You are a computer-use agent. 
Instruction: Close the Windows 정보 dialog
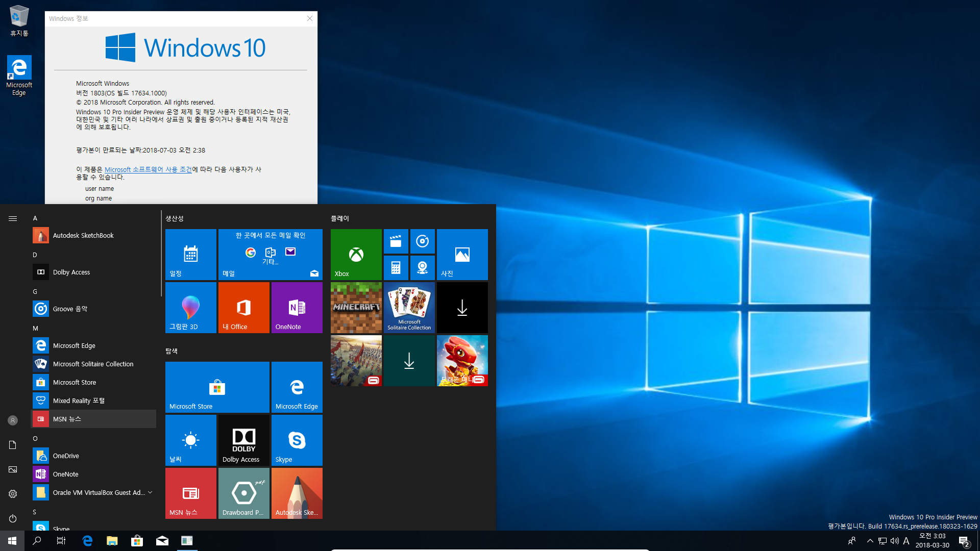[309, 18]
